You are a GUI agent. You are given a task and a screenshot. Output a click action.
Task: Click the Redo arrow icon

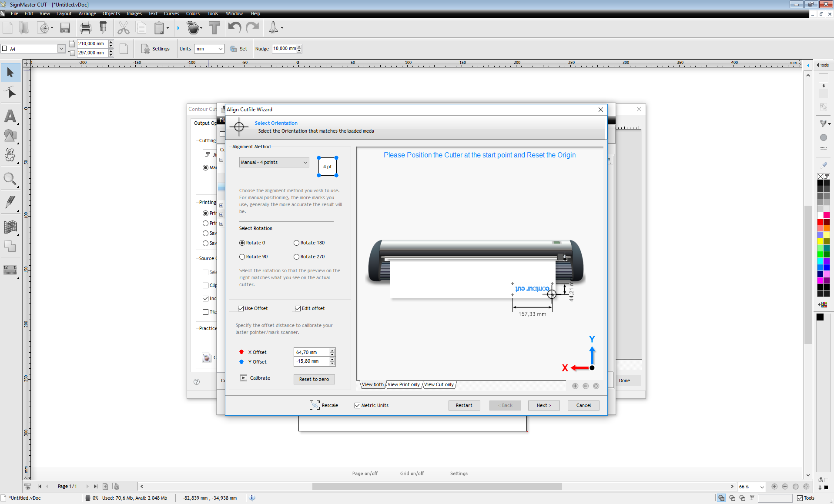click(x=252, y=28)
